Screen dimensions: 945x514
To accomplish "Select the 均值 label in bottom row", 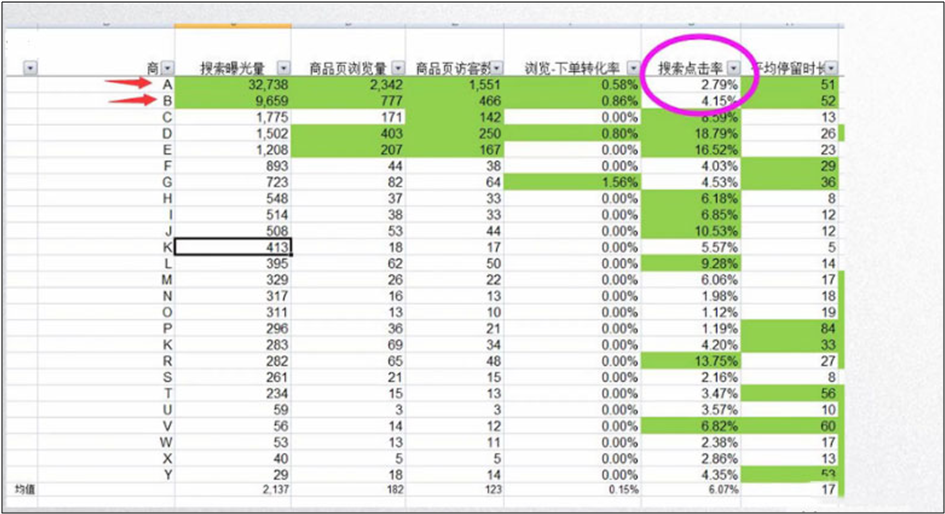I will pos(23,489).
